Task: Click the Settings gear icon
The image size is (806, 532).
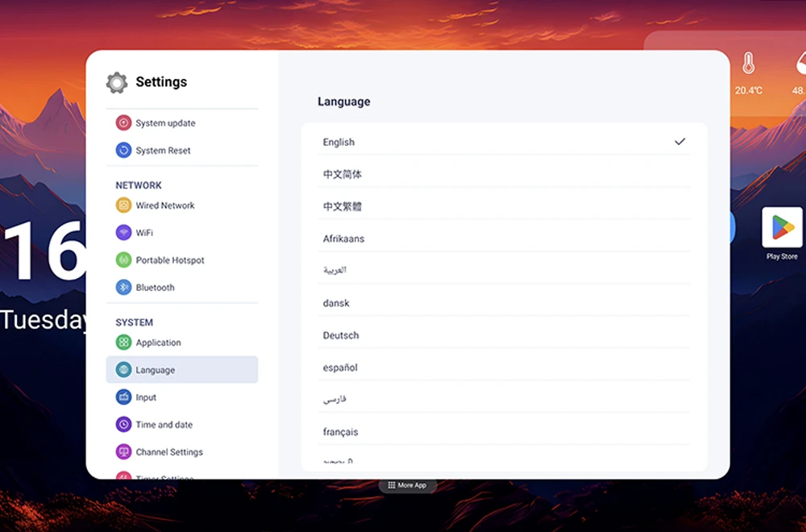Action: click(117, 82)
